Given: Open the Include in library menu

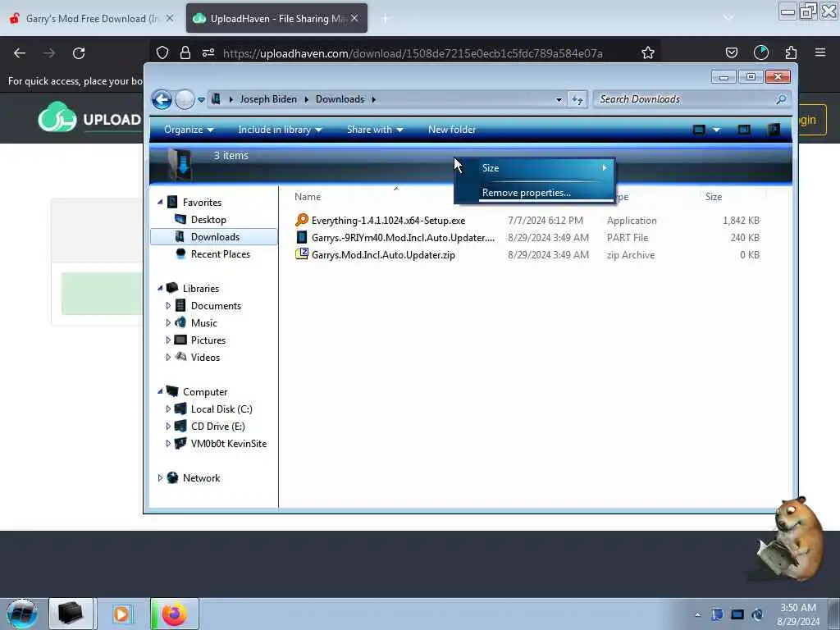Looking at the screenshot, I should pyautogui.click(x=280, y=130).
